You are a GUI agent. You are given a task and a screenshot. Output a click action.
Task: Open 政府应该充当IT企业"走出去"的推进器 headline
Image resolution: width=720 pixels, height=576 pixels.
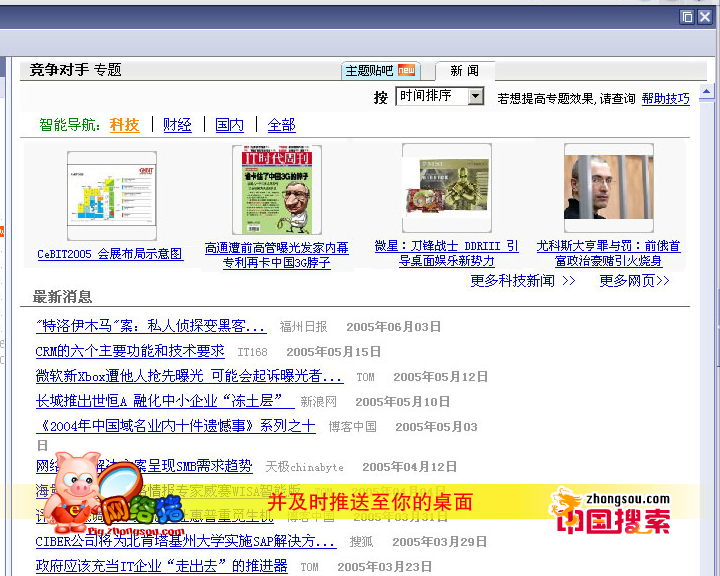click(x=162, y=566)
